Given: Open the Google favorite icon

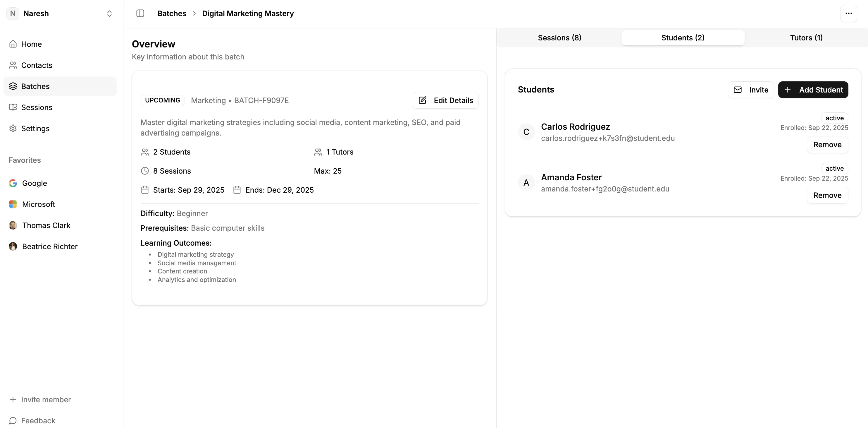Looking at the screenshot, I should click(13, 183).
